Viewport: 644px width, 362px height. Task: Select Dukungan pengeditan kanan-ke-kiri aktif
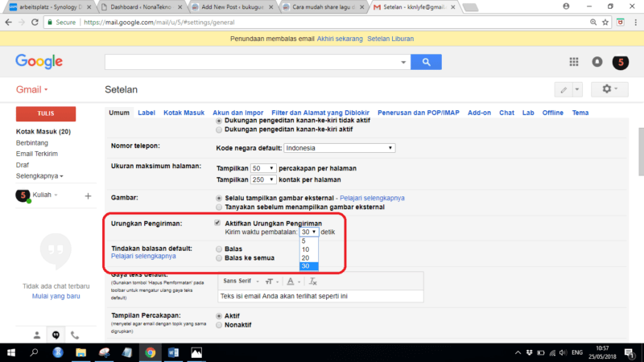[219, 130]
